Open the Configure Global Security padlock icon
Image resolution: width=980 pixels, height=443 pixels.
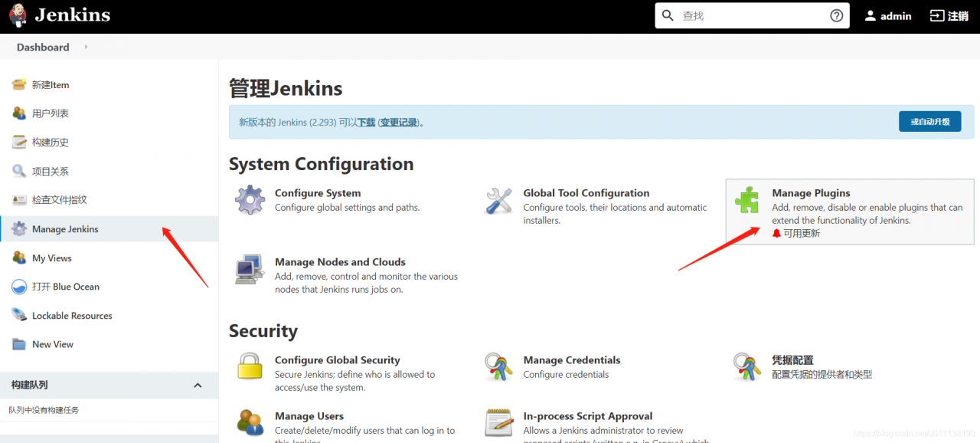pyautogui.click(x=250, y=366)
